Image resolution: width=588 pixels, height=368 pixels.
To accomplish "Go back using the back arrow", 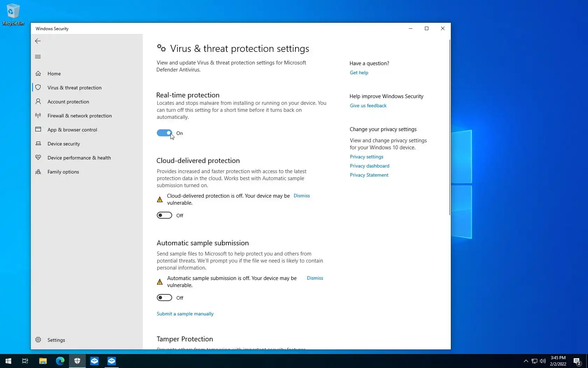I will [x=38, y=41].
